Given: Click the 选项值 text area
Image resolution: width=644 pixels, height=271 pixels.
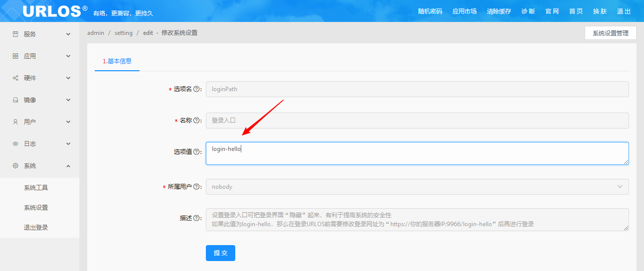Looking at the screenshot, I should pos(417,153).
